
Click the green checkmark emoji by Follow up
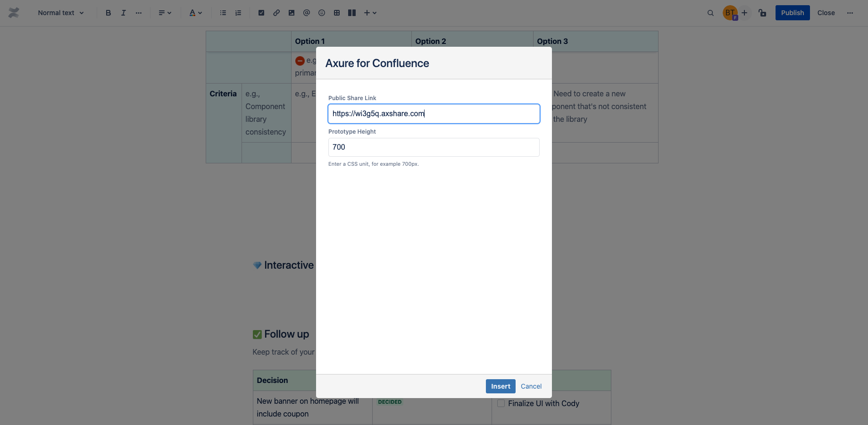257,334
